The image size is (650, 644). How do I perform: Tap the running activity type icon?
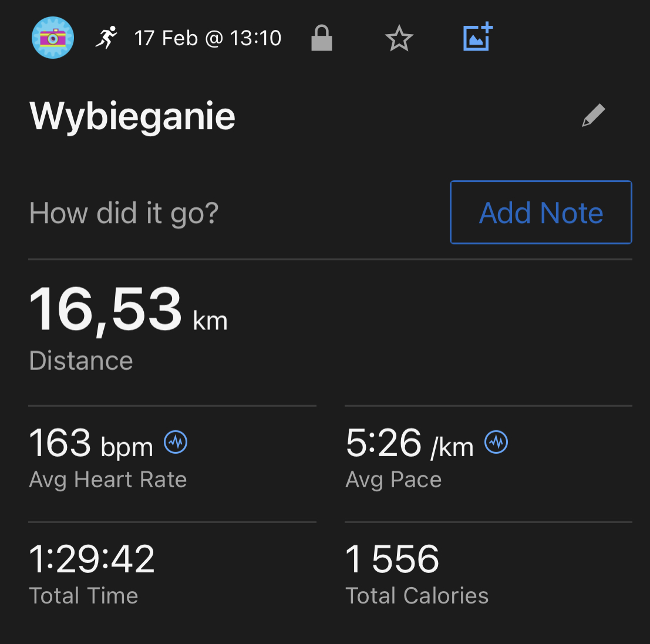pyautogui.click(x=106, y=38)
